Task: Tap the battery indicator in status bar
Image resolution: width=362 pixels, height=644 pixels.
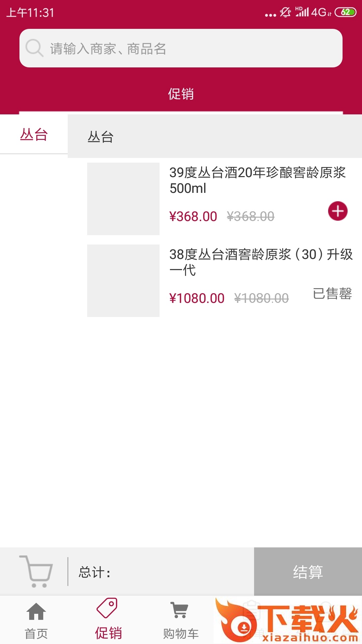Action: pyautogui.click(x=345, y=12)
